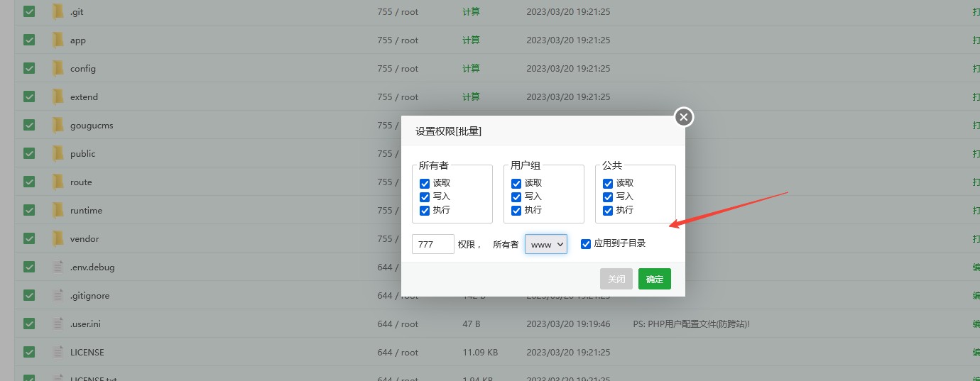
Task: Click 计算 size link for .git
Action: (471, 12)
